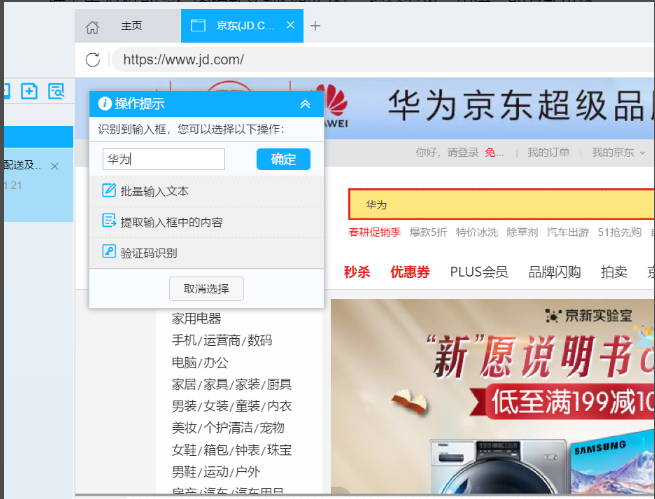Screen dimensions: 655x499
Task: Select the 家居/家具/家装/厨具 category
Action: coord(231,384)
